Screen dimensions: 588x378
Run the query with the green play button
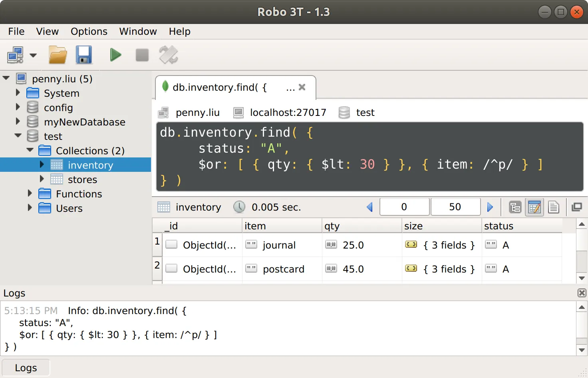115,55
